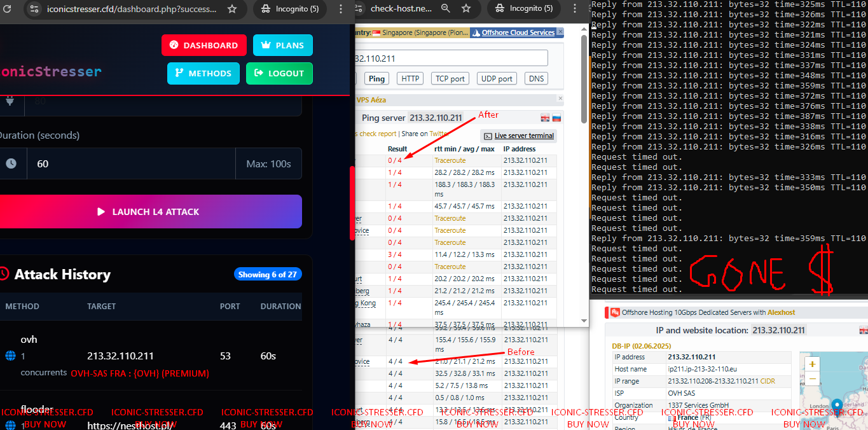Click the '1337 Services GmbH' organization value
The image size is (868, 430).
[x=699, y=405]
